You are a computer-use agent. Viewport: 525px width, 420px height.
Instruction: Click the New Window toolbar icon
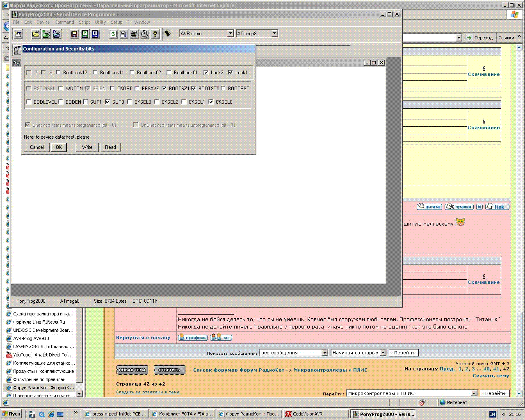coord(18,34)
